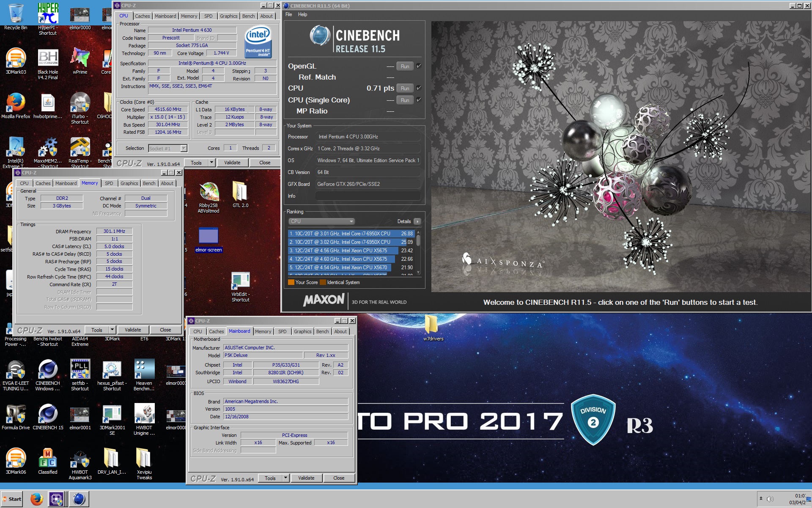Open File menu in Cinebench
Image resolution: width=812 pixels, height=508 pixels.
click(x=289, y=14)
